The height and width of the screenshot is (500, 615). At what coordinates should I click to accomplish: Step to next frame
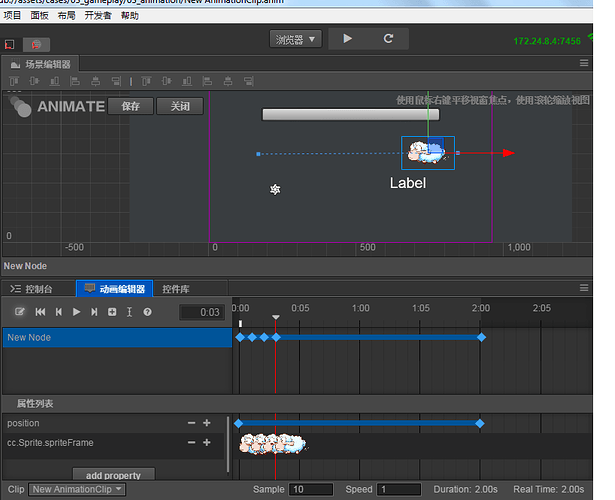click(x=94, y=312)
